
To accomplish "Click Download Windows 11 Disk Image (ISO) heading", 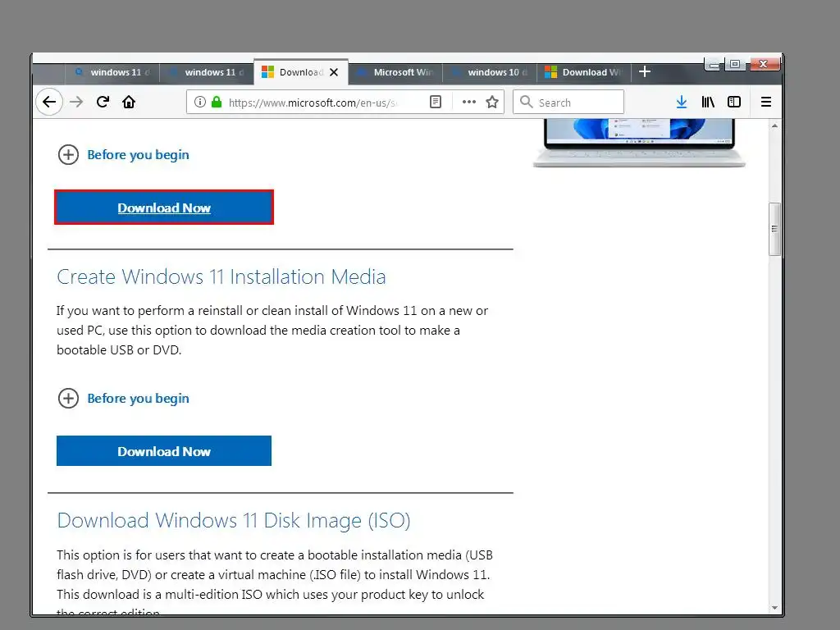I will tap(234, 521).
